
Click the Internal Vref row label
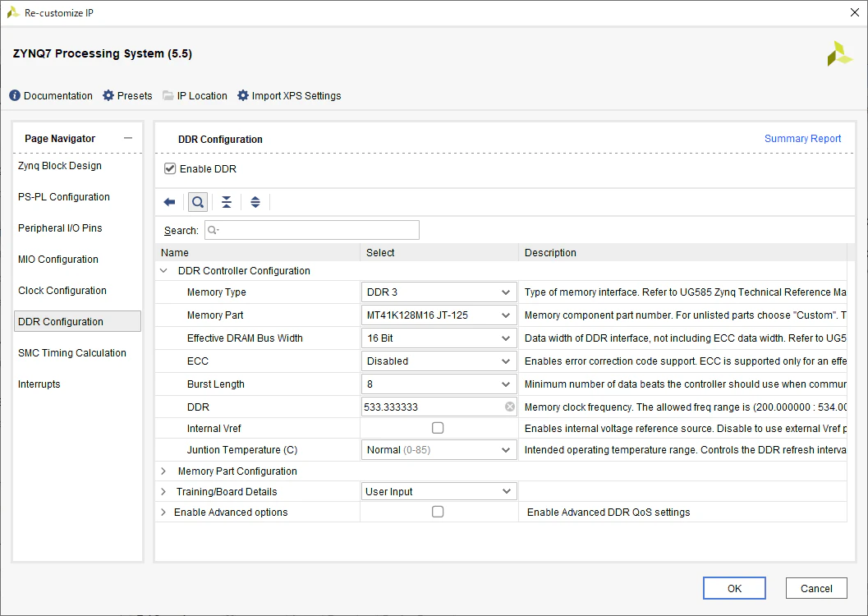coord(214,429)
